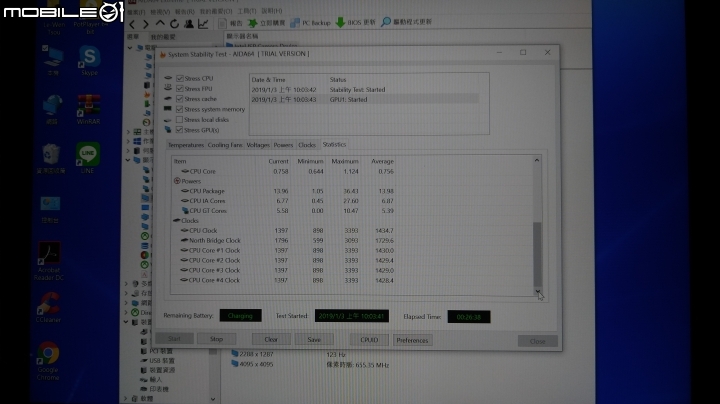Click AIDA64 toolbar refresh icon
720x404 pixels.
coord(174,23)
